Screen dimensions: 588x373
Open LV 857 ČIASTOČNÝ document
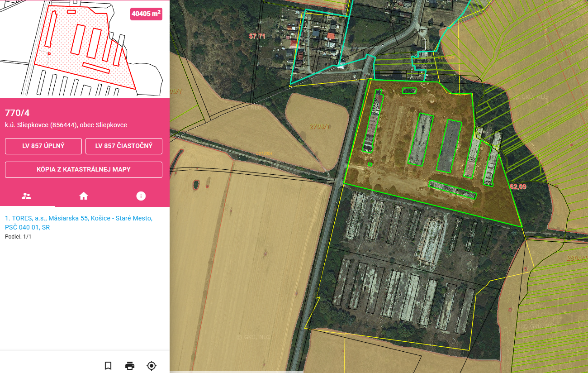tap(124, 146)
